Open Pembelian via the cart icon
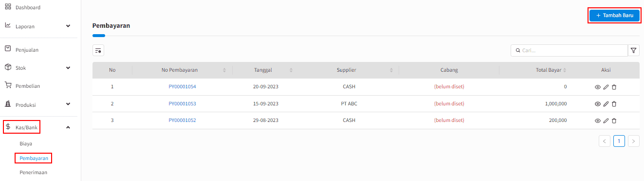The image size is (644, 181). coord(8,85)
